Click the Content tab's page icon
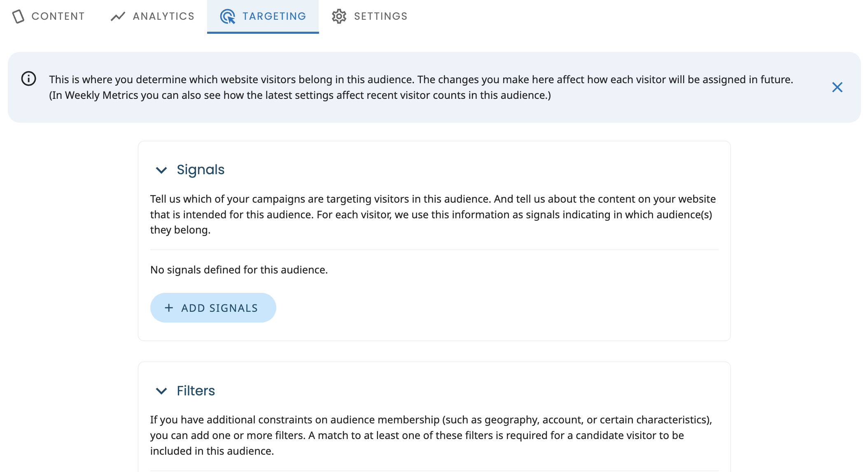Screen dimensions: 868x472 pyautogui.click(x=18, y=16)
